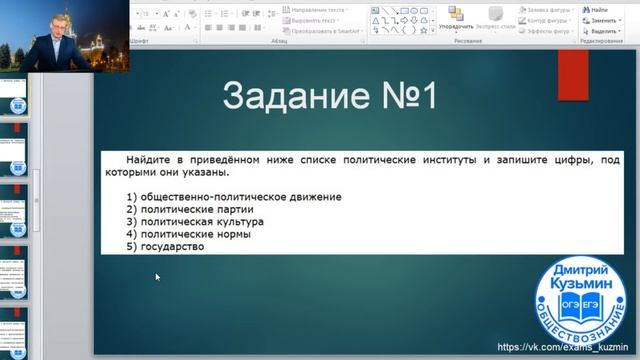Select the first slide thumbnail
Screen dimensions: 640x360
coord(13,96)
